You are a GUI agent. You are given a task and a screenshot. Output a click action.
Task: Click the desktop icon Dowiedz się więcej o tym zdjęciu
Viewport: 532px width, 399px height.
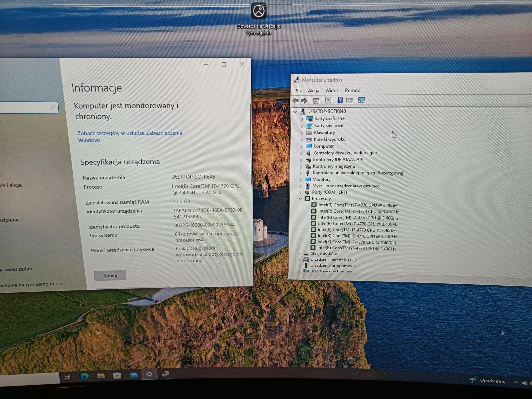pos(259,19)
